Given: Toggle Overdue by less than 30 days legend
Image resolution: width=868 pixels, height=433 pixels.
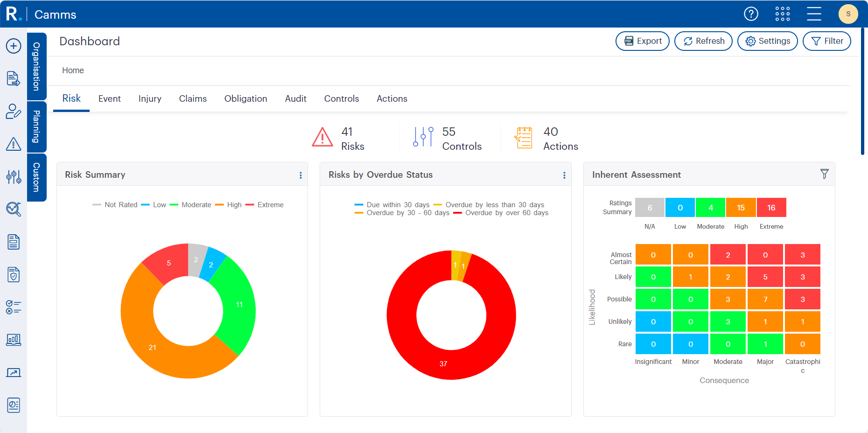Looking at the screenshot, I should [489, 205].
